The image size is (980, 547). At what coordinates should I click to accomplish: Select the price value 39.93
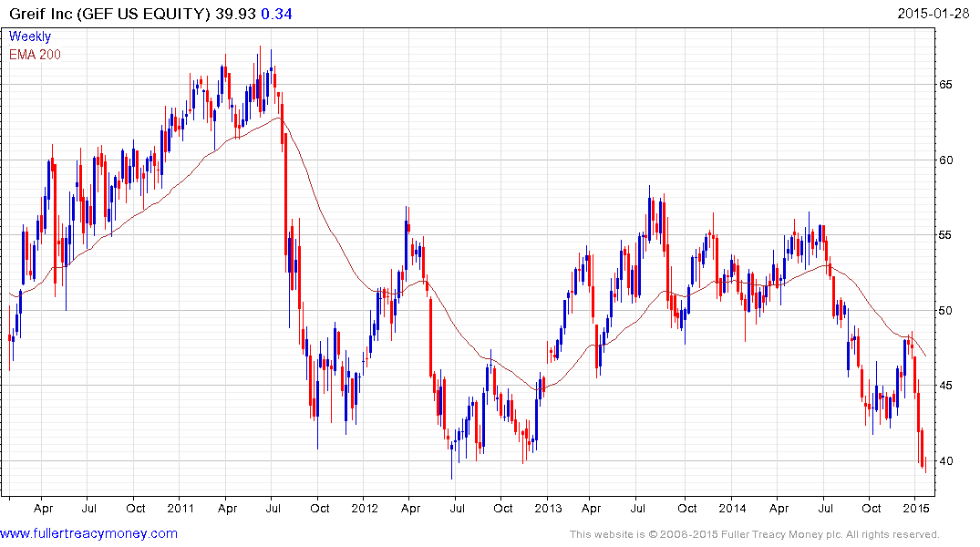[x=235, y=14]
